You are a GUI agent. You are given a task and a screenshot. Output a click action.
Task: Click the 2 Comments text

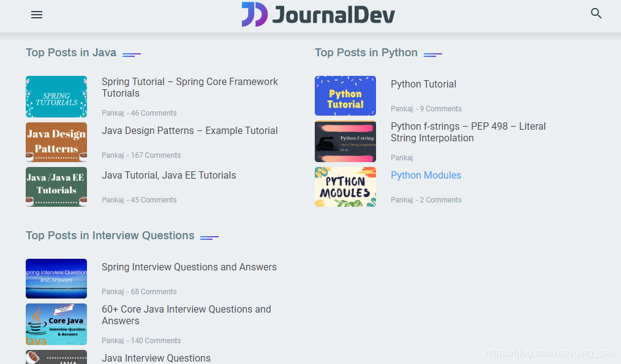441,200
